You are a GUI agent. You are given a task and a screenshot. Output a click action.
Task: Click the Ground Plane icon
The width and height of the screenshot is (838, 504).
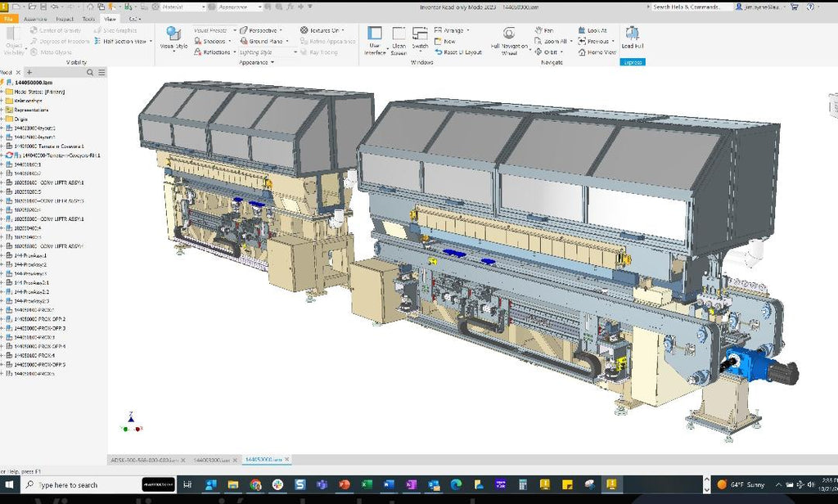[x=244, y=41]
